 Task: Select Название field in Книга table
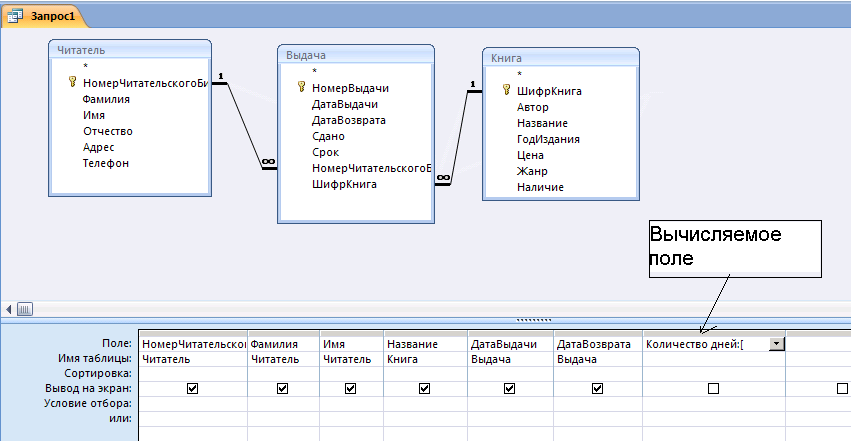[x=542, y=123]
